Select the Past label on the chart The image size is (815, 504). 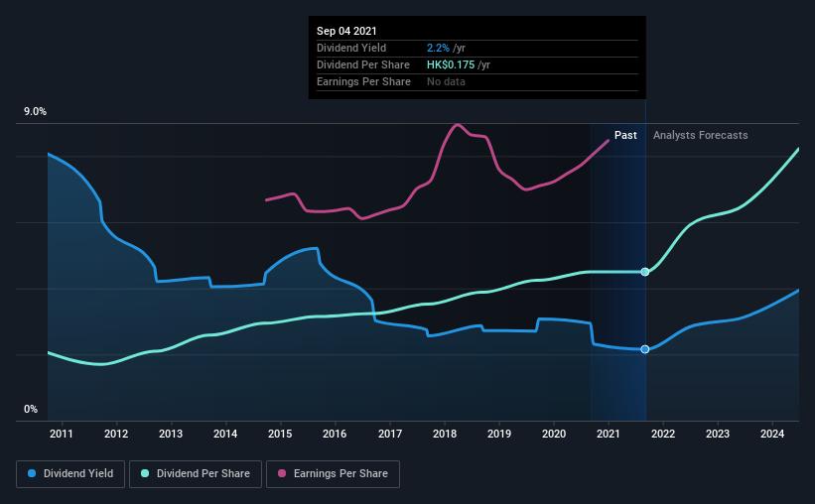point(625,135)
